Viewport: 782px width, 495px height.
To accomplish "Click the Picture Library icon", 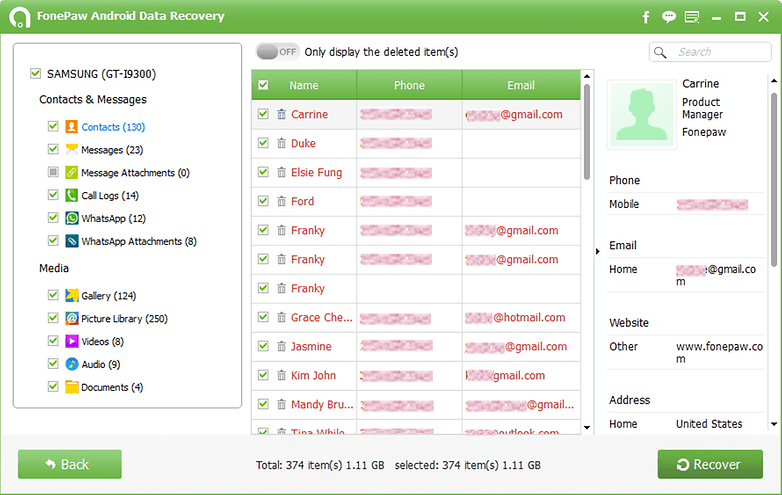I will click(x=72, y=319).
